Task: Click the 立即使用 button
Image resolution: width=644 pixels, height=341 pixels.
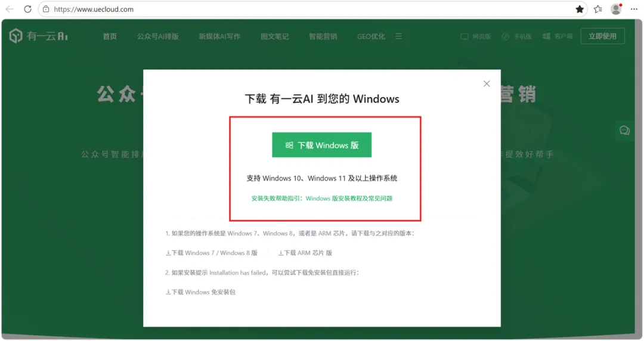Action: point(602,36)
